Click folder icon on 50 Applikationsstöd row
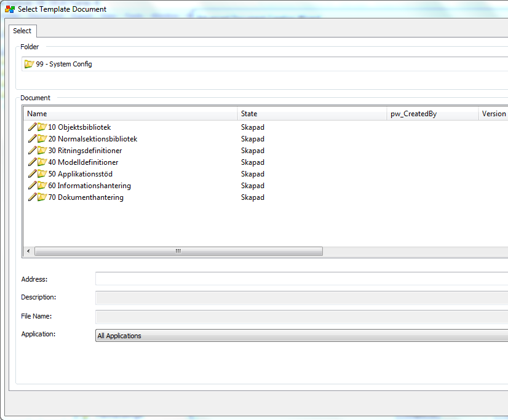 pyautogui.click(x=42, y=173)
